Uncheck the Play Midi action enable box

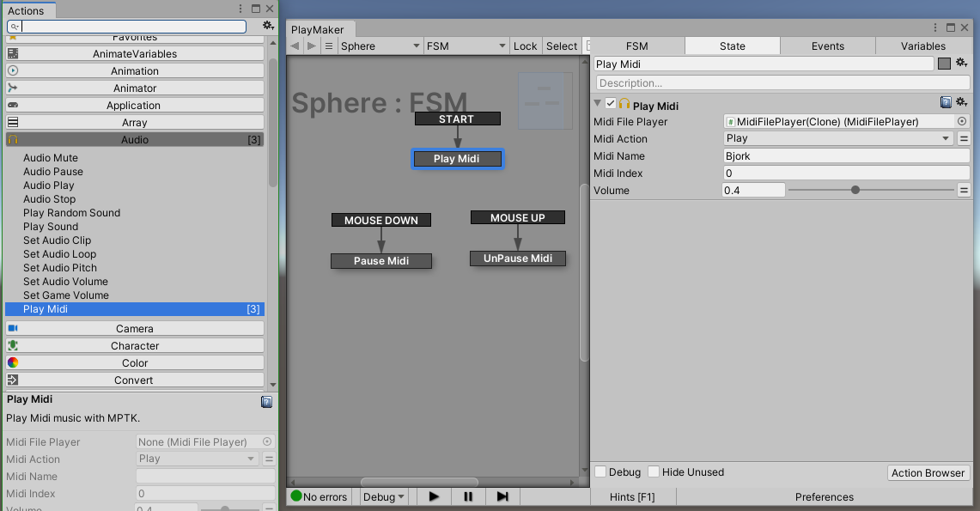tap(610, 104)
